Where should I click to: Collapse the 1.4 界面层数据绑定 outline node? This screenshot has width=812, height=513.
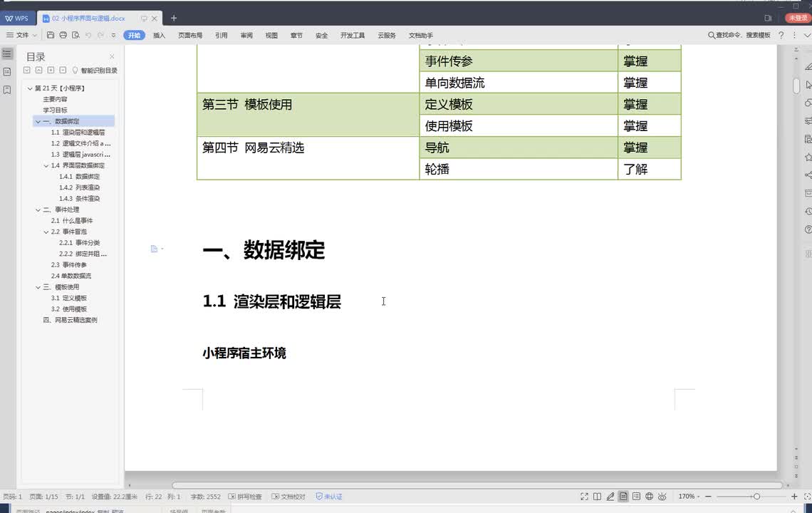46,166
